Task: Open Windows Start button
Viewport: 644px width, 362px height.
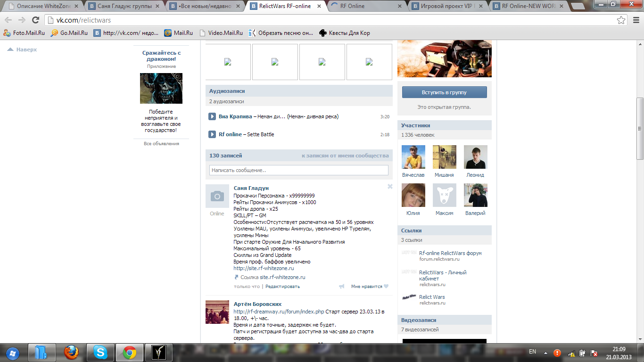Action: pyautogui.click(x=12, y=353)
